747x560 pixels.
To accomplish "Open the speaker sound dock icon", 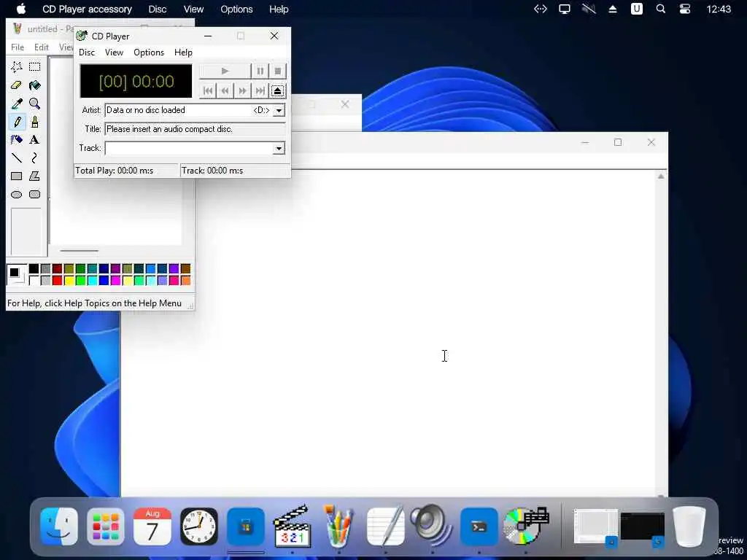I will tap(432, 526).
